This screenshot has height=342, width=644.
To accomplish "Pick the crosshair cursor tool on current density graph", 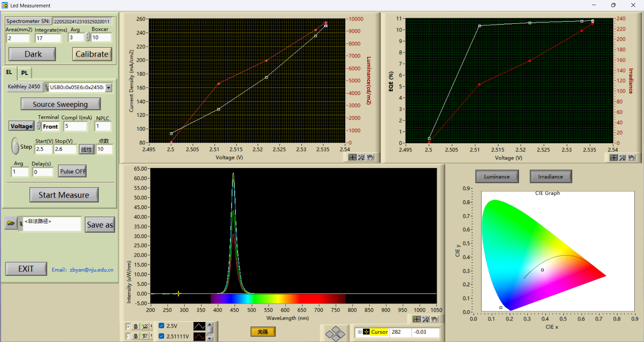I will [x=352, y=157].
